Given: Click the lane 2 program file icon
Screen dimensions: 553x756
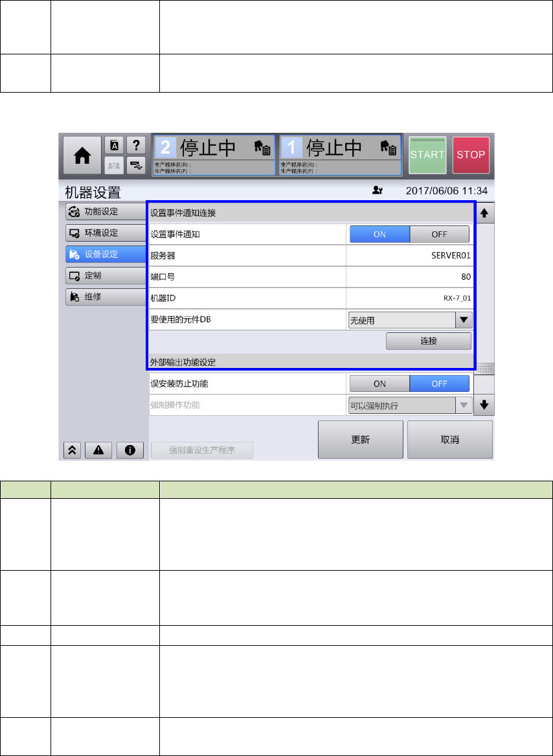Looking at the screenshot, I should (262, 149).
